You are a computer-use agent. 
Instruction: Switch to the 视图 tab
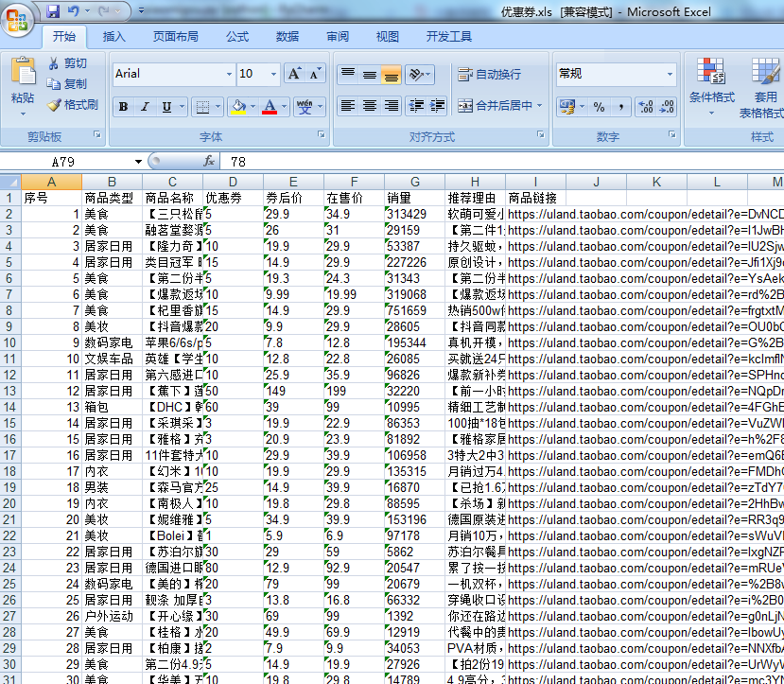coord(388,37)
